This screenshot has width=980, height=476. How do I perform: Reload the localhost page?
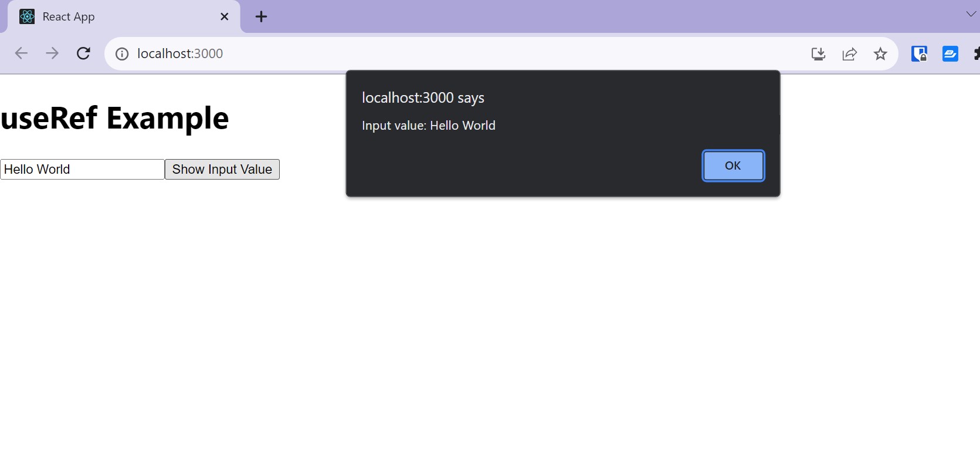83,53
